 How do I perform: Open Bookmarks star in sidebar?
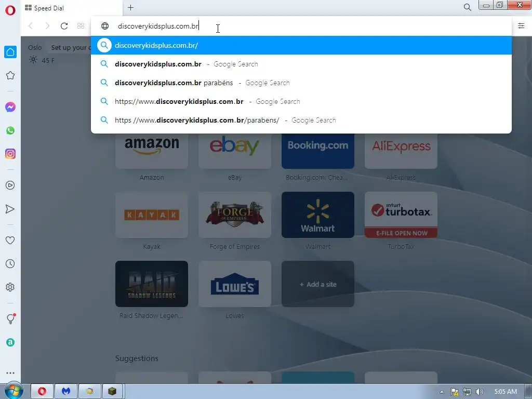tap(10, 75)
